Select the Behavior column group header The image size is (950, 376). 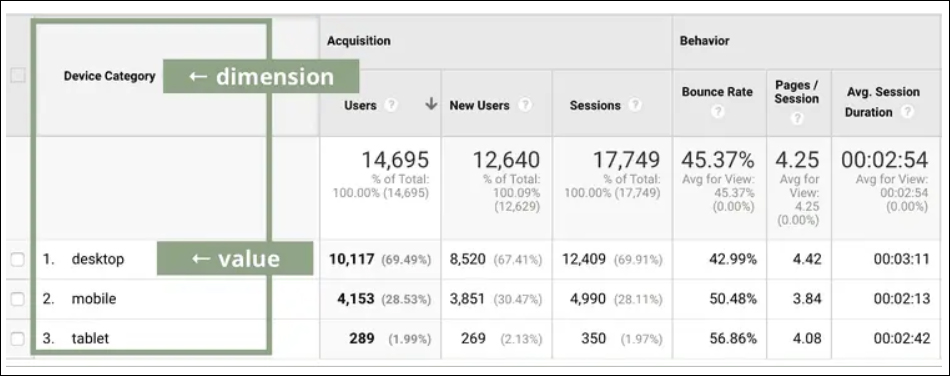point(704,41)
